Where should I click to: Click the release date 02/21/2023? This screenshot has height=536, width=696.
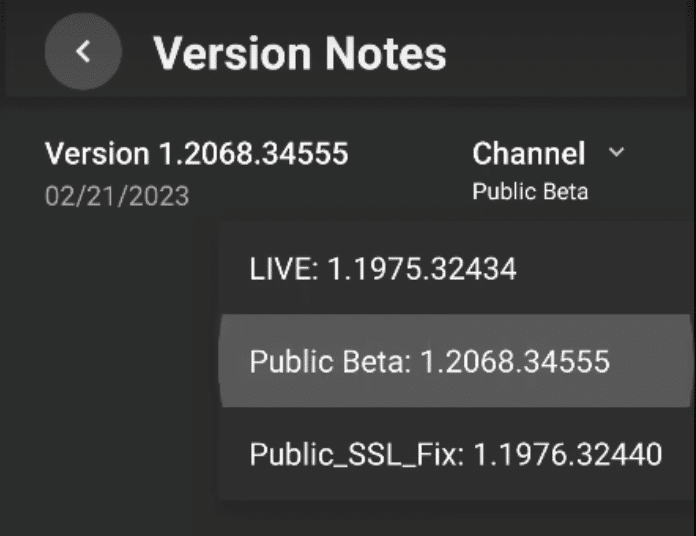(117, 196)
